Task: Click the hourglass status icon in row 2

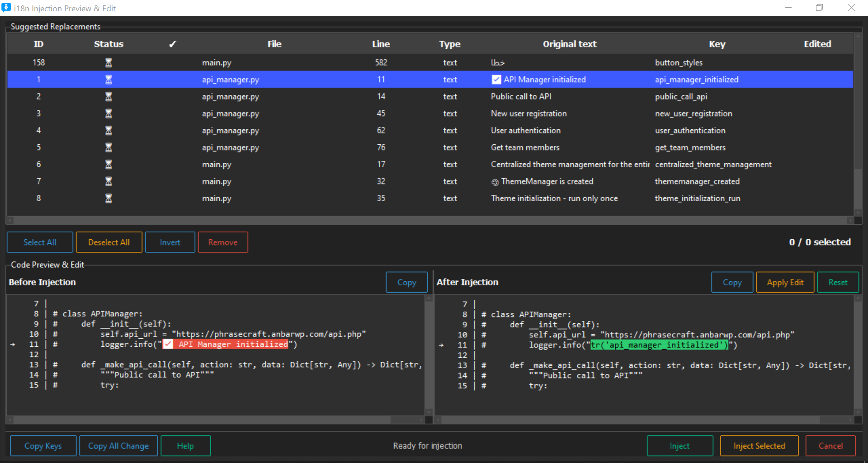Action: 108,96
